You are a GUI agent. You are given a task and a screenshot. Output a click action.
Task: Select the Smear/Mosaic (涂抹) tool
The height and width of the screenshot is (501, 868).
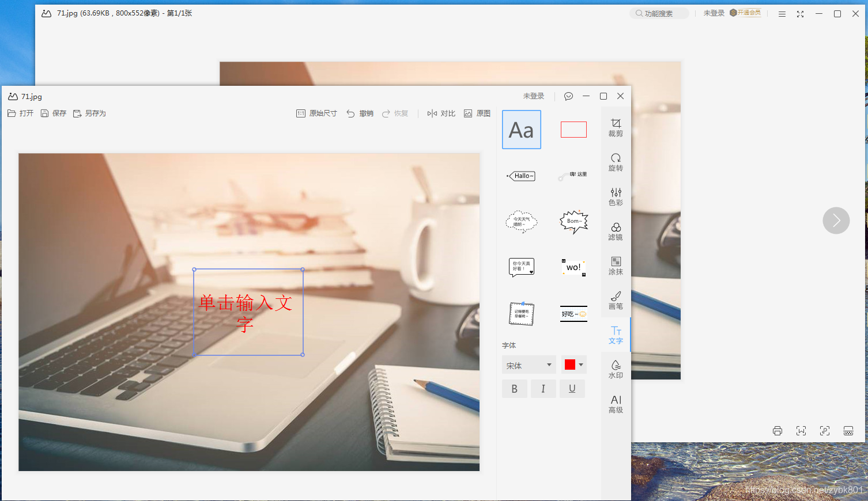[x=616, y=266]
